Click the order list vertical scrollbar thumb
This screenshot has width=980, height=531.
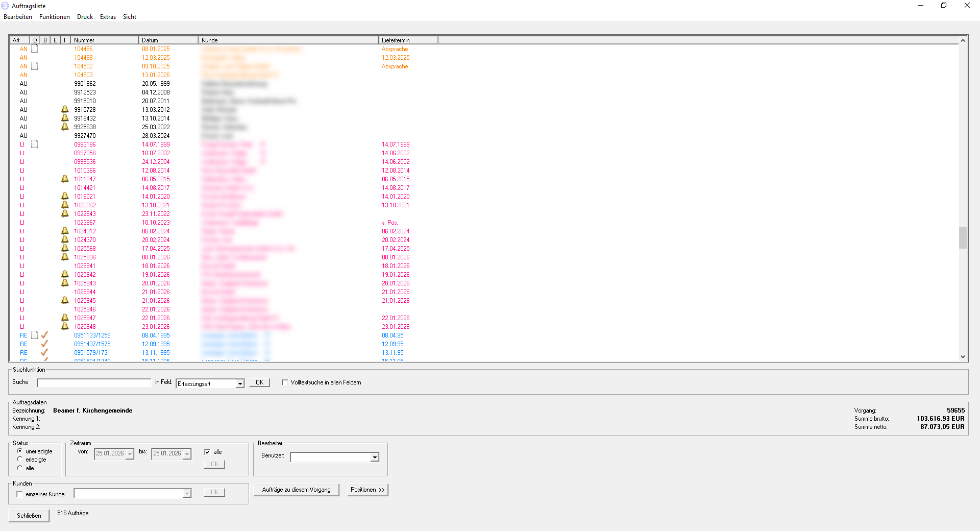(963, 238)
